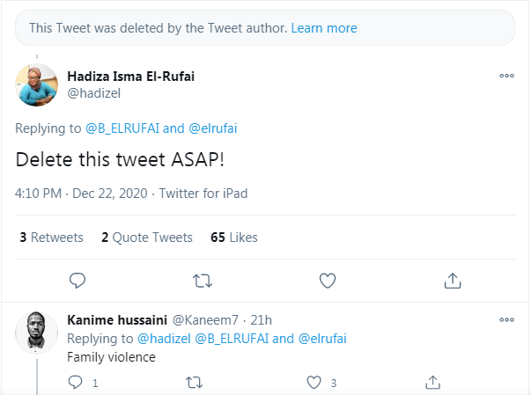Retweet the main tweet

pyautogui.click(x=203, y=281)
